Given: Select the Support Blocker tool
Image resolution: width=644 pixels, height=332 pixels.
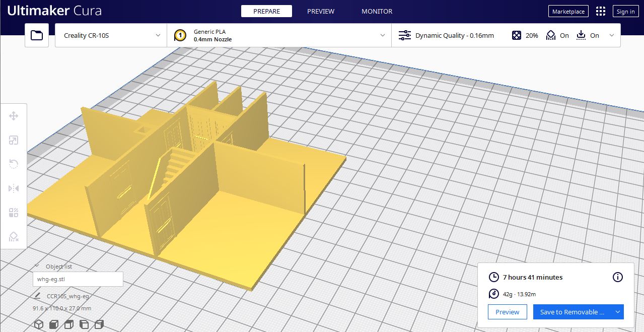Looking at the screenshot, I should pyautogui.click(x=14, y=237).
